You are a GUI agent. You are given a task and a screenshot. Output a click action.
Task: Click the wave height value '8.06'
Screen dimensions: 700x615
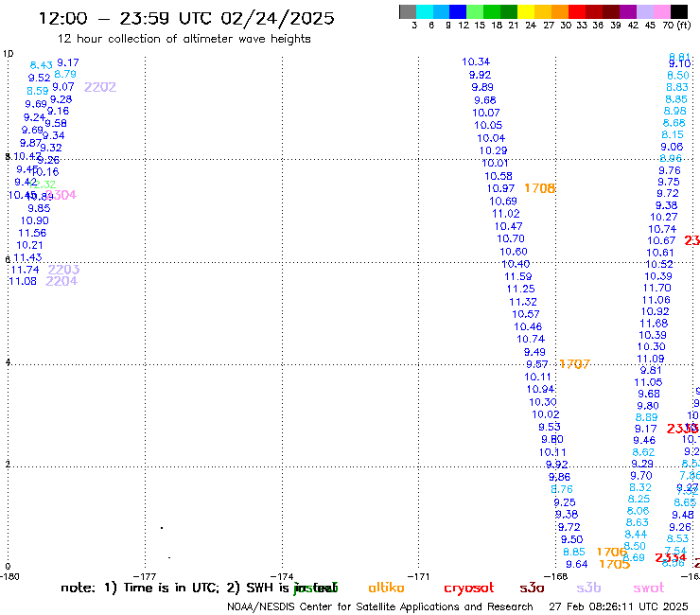638,511
